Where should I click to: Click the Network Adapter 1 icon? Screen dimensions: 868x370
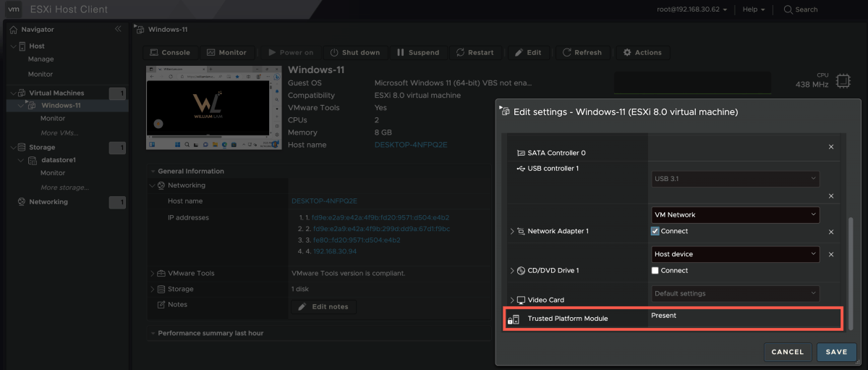tap(521, 232)
